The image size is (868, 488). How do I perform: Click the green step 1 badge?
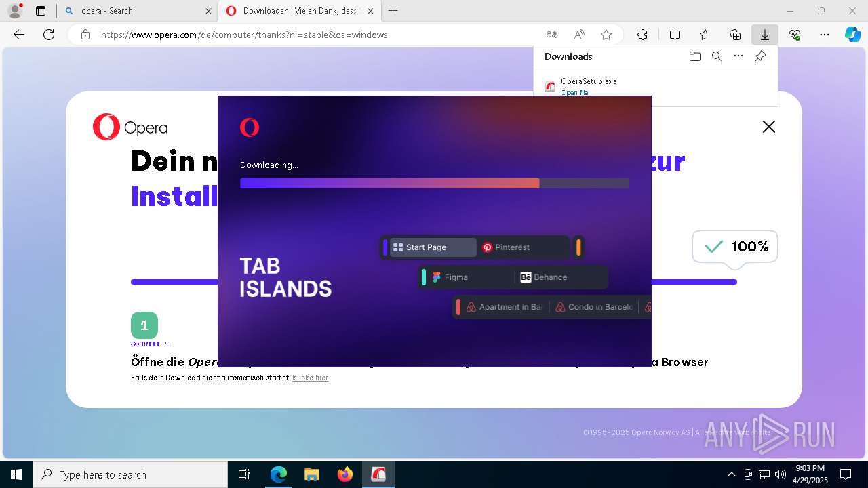144,325
